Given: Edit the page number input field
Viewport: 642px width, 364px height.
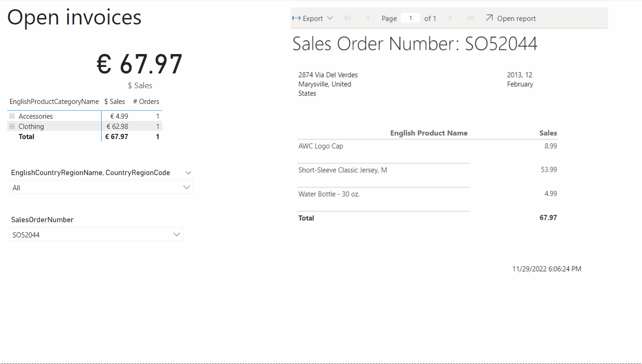Looking at the screenshot, I should pyautogui.click(x=410, y=18).
